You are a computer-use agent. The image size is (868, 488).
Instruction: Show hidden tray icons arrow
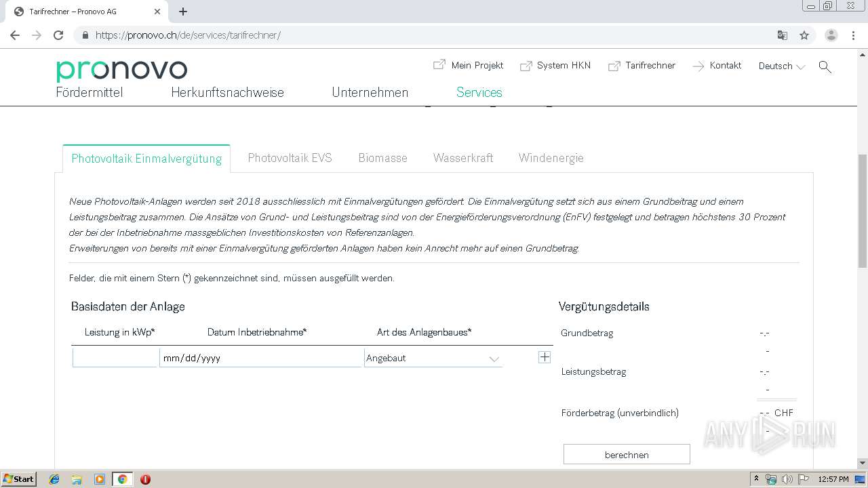(x=756, y=479)
